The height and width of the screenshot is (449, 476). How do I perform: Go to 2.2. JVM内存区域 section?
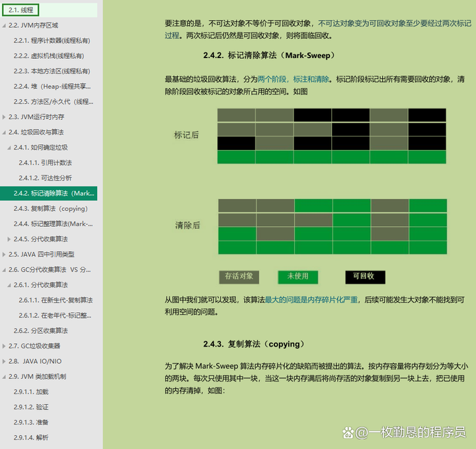click(x=33, y=26)
